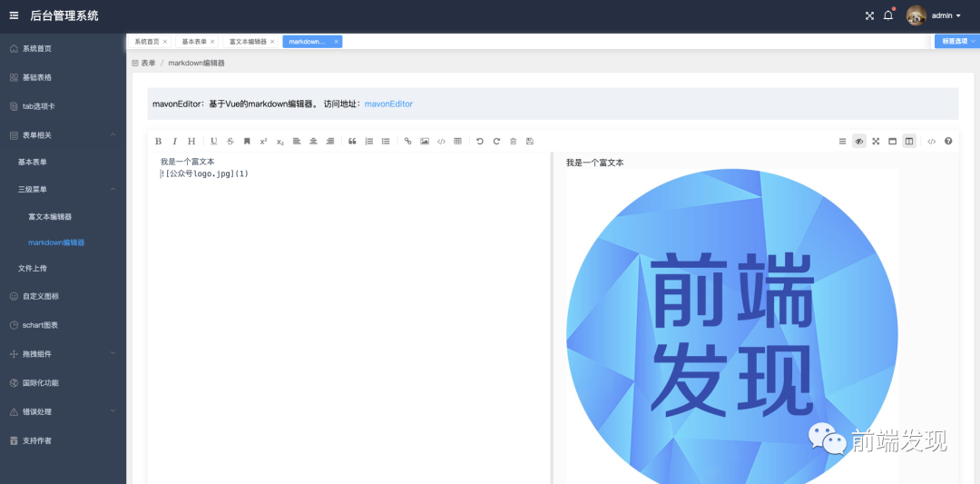The width and height of the screenshot is (980, 484).
Task: Insert a mark/bookmark highlight
Action: tap(247, 142)
